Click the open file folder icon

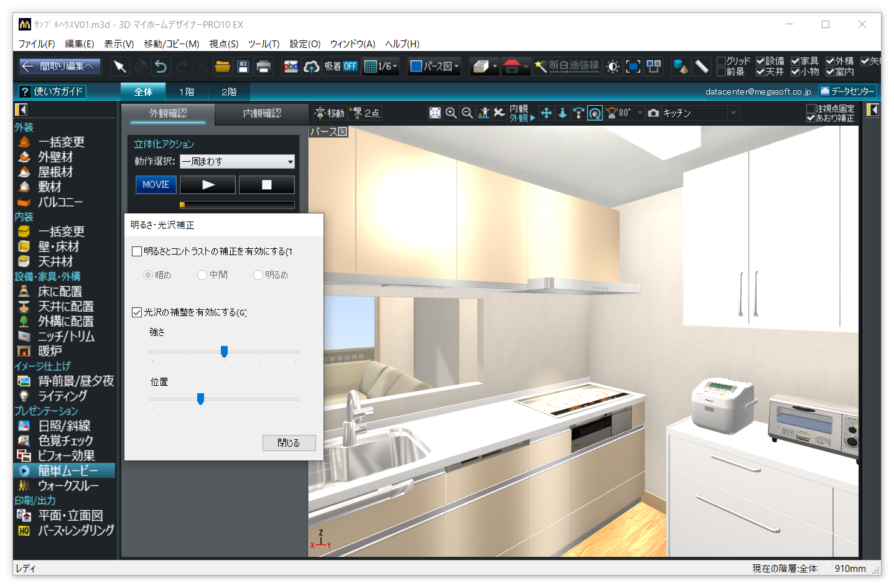tap(222, 67)
